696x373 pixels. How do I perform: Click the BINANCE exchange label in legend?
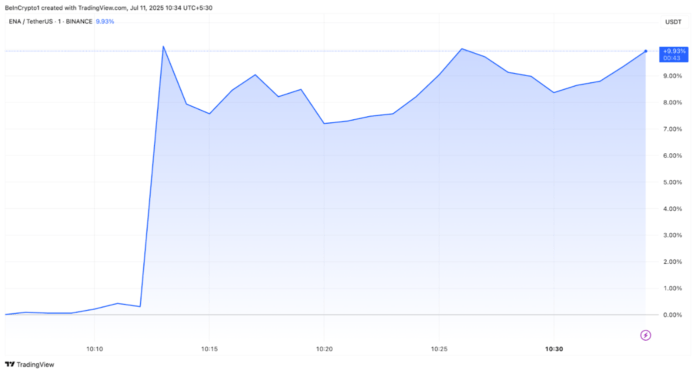tap(79, 21)
